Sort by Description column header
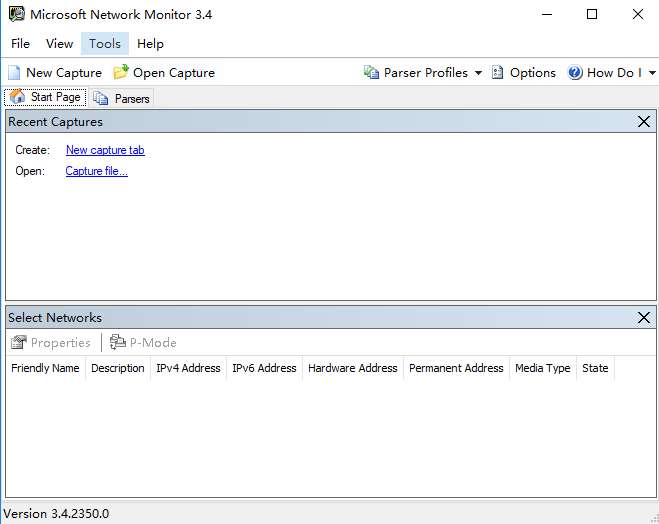This screenshot has width=659, height=524. (118, 368)
